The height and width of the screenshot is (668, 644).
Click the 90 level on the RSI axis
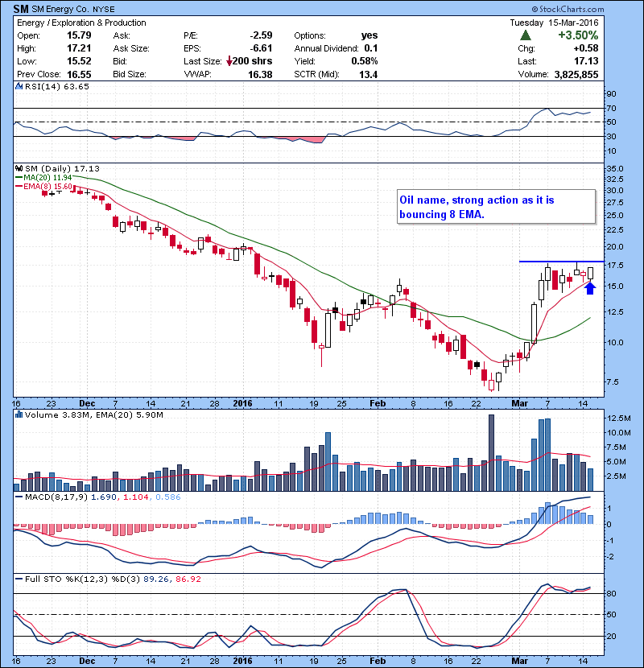(x=611, y=93)
